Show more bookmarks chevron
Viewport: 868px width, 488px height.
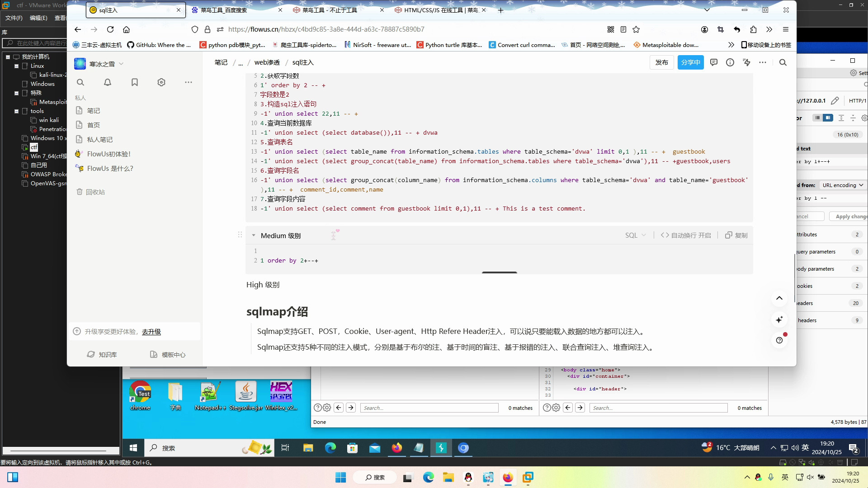coord(731,45)
